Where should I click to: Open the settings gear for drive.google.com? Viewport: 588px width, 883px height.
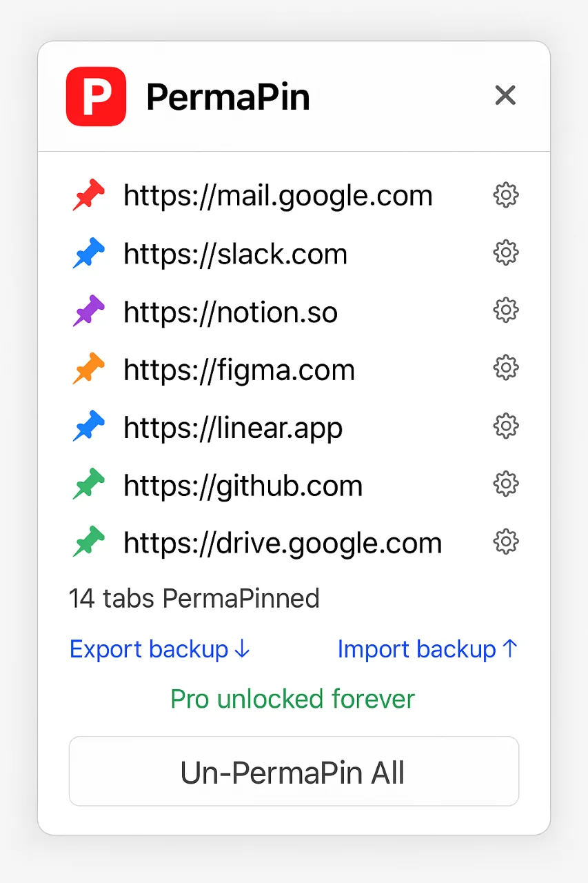tap(505, 542)
